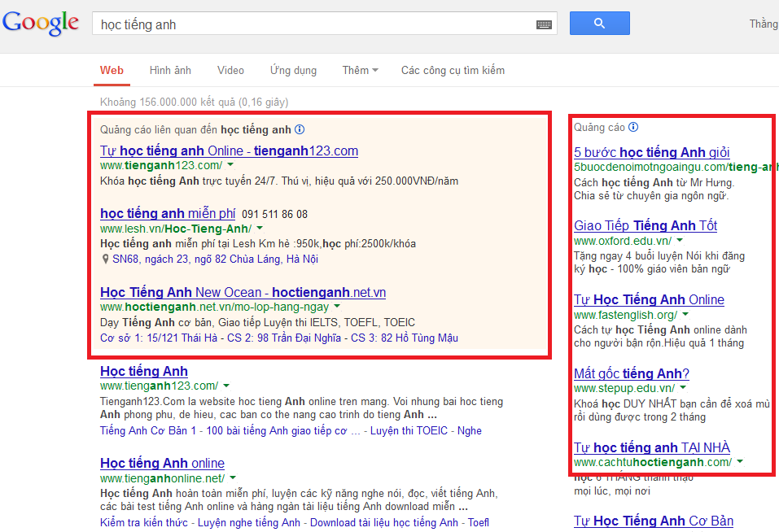779x532 pixels.
Task: Expand the Thêm dropdown menu
Action: pos(360,71)
